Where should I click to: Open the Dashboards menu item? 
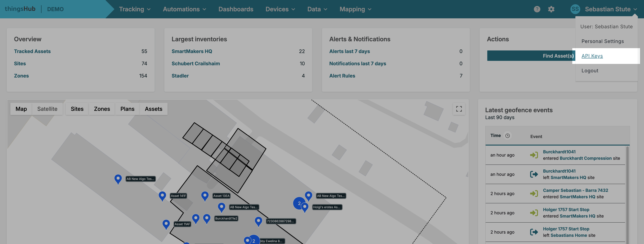[x=235, y=9]
